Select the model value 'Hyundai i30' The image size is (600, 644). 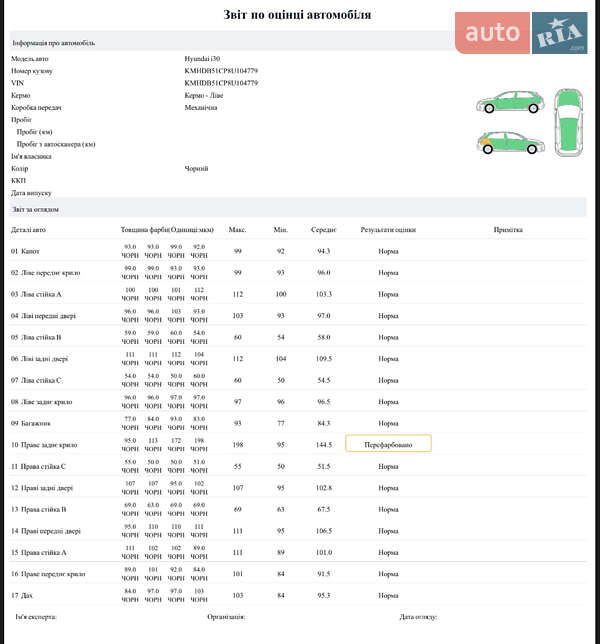click(202, 59)
